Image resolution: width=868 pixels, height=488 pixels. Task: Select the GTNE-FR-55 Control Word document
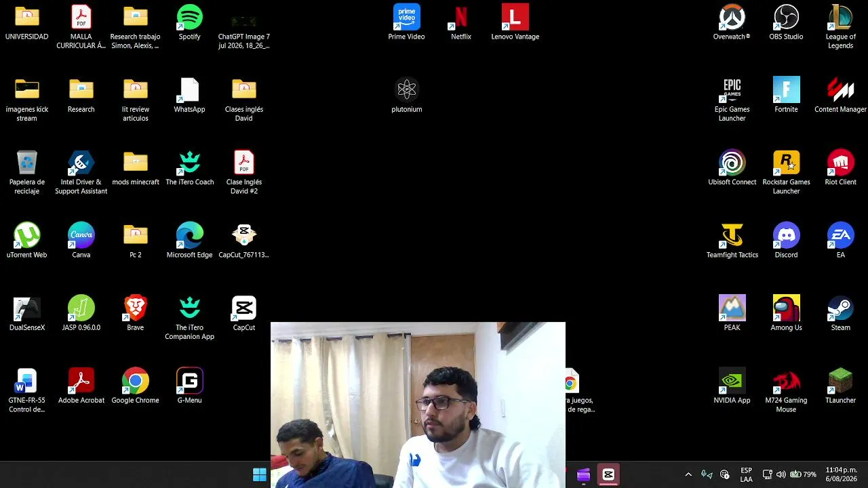pyautogui.click(x=27, y=381)
